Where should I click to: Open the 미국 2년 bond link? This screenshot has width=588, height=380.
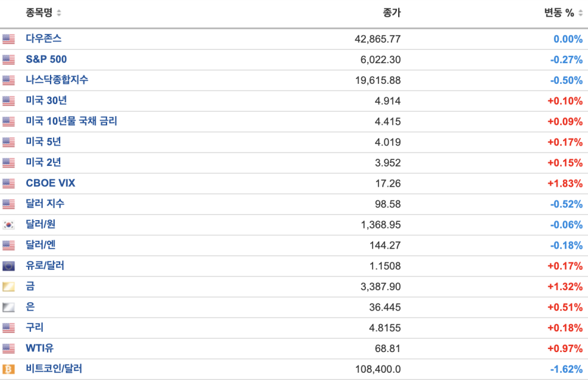click(43, 162)
